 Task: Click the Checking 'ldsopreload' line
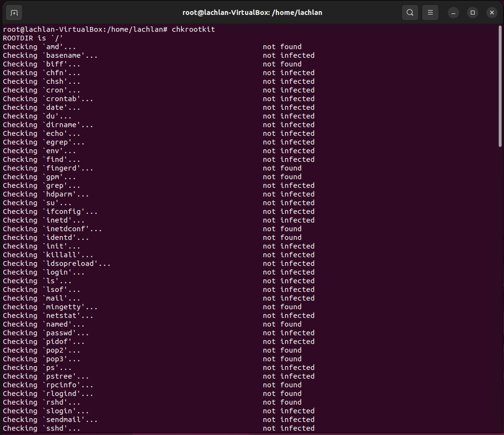[x=55, y=263]
